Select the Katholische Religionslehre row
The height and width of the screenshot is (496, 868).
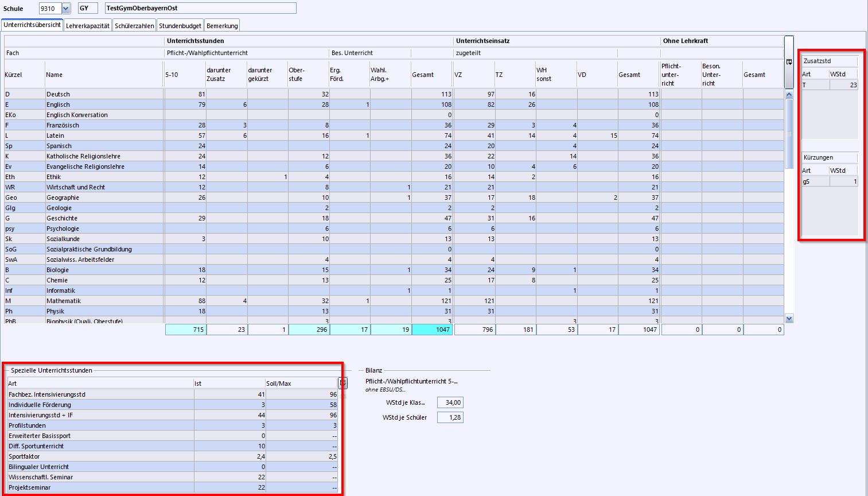[394, 156]
